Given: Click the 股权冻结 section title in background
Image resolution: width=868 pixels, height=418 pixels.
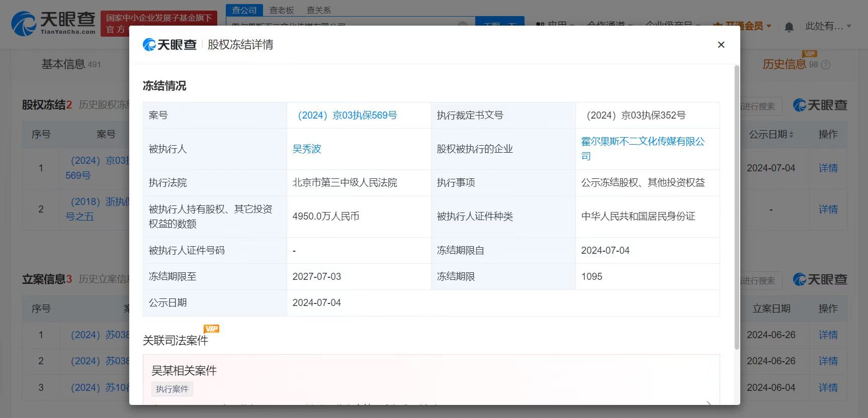Looking at the screenshot, I should 44,105.
